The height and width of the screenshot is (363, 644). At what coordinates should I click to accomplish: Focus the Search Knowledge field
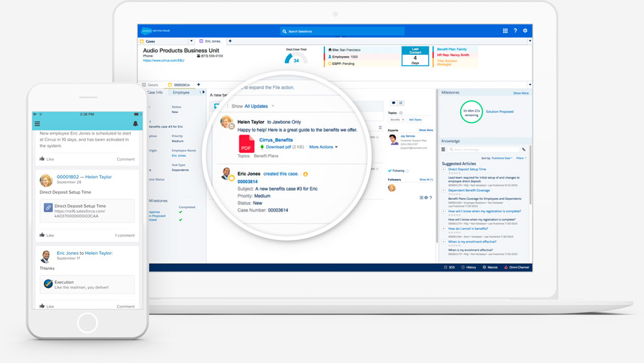pos(484,149)
